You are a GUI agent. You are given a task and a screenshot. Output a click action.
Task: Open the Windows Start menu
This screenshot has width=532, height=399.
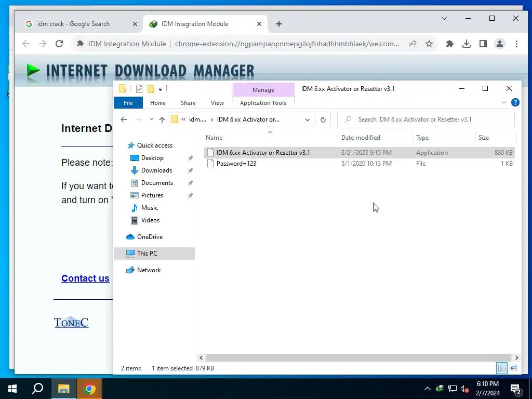pyautogui.click(x=12, y=389)
